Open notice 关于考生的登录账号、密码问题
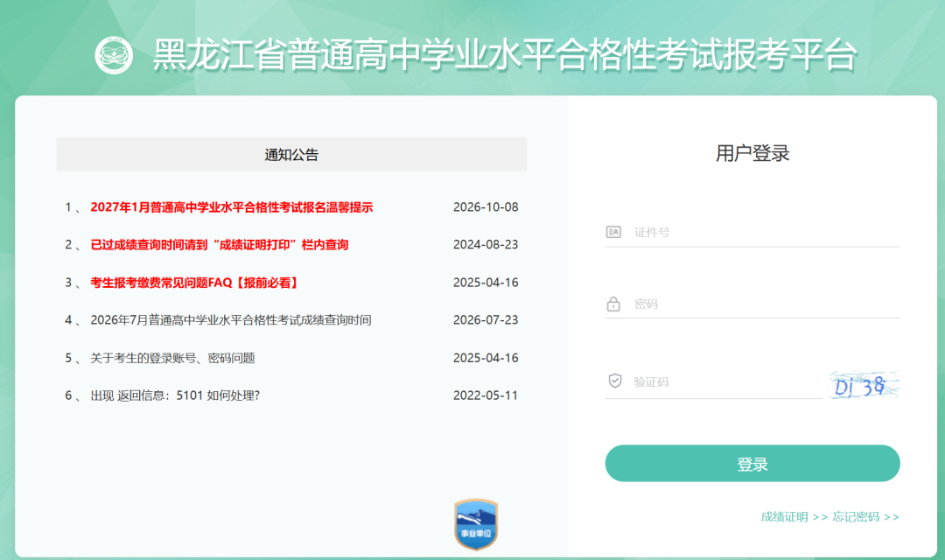The image size is (945, 560). [x=173, y=358]
